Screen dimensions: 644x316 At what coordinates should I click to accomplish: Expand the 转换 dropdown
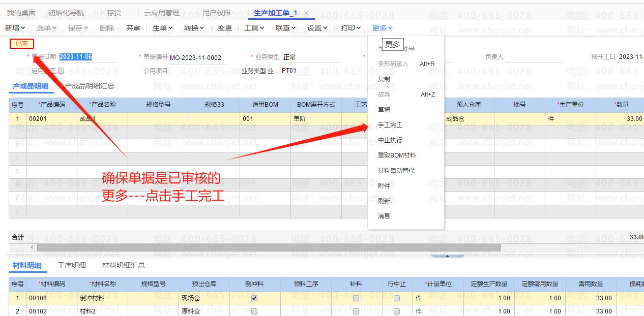click(194, 28)
